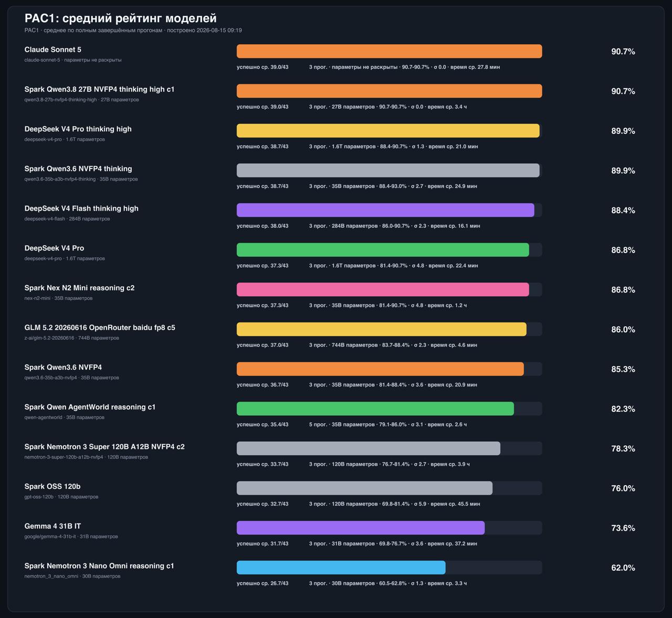
Task: Click the purple bar for DeepSeek V4 Flash thinking high
Action: [x=385, y=210]
